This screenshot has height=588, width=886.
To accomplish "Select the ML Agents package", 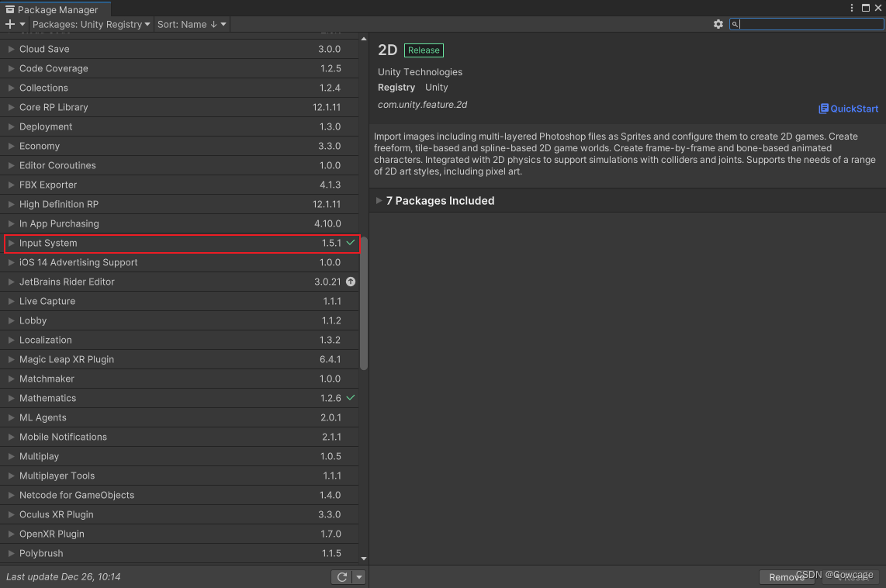I will pyautogui.click(x=179, y=417).
